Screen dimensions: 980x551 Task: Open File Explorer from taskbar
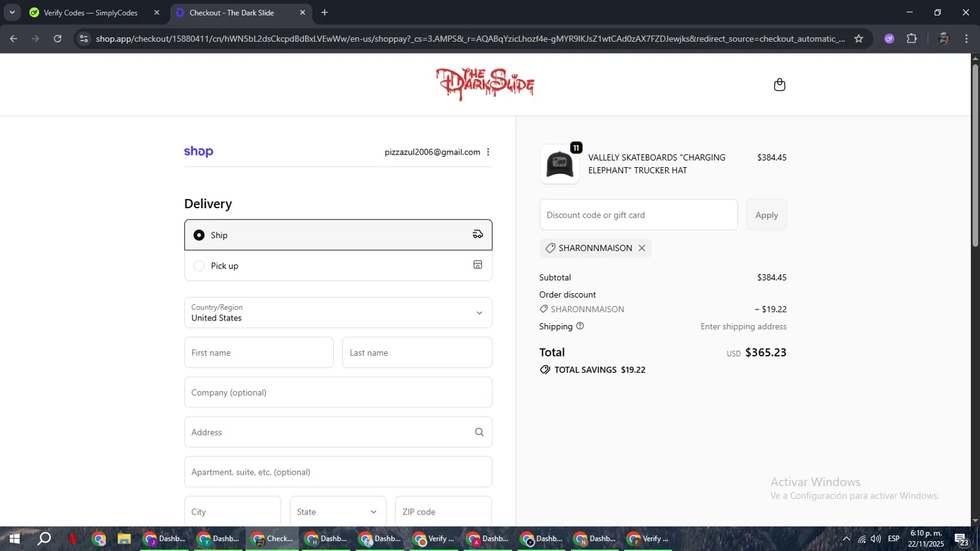pos(123,539)
